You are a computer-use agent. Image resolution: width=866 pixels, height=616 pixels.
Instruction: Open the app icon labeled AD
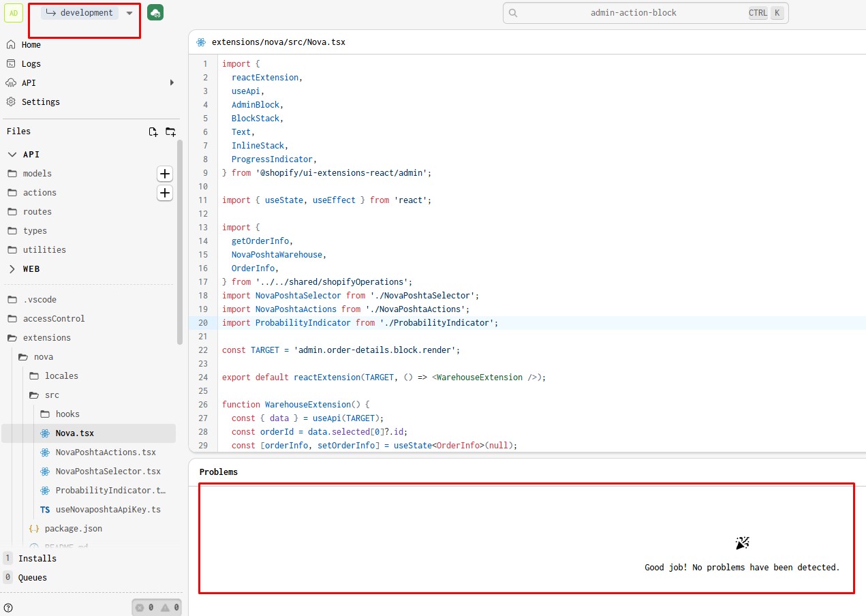pos(14,12)
